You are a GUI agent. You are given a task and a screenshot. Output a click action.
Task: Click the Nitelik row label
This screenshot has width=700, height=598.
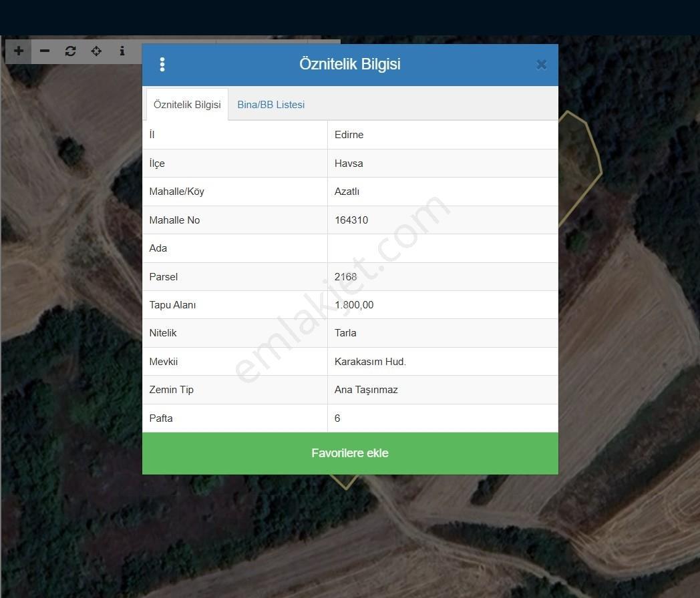[163, 333]
